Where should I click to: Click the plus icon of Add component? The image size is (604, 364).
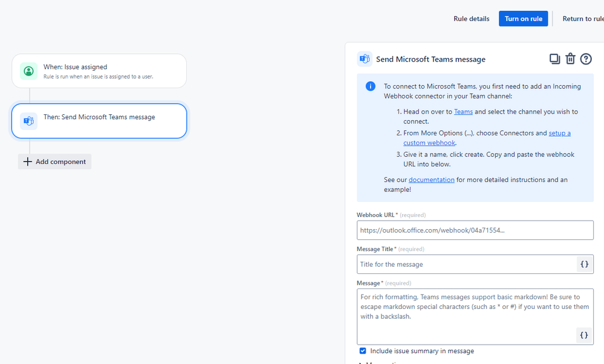pyautogui.click(x=27, y=161)
